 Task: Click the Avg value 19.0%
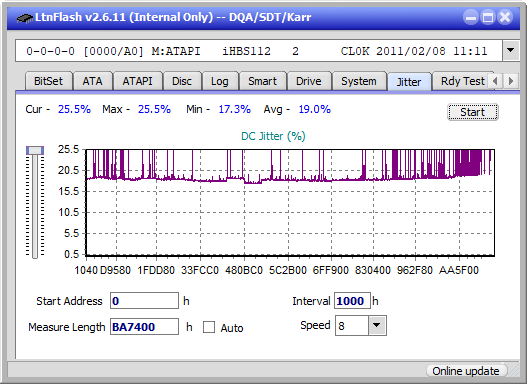click(315, 109)
